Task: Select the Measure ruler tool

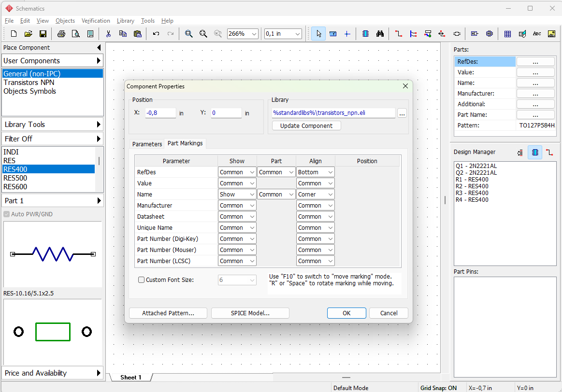Action: (333, 34)
